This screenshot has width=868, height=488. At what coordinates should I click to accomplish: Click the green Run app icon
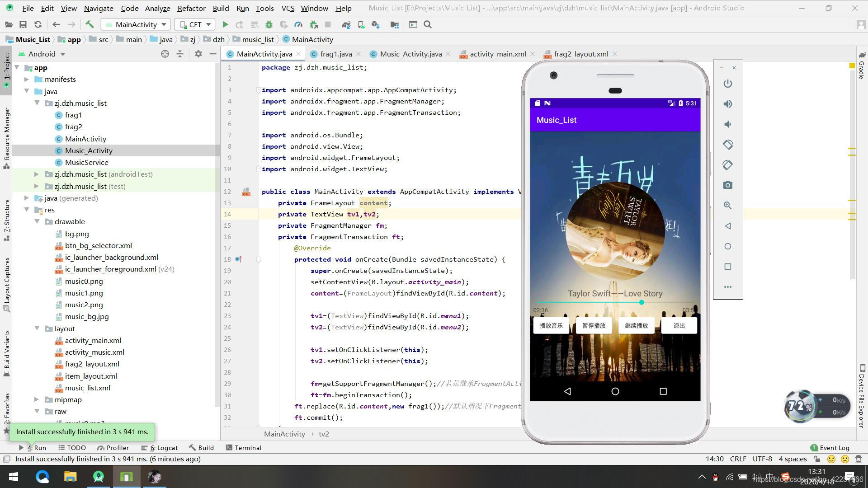pyautogui.click(x=225, y=25)
